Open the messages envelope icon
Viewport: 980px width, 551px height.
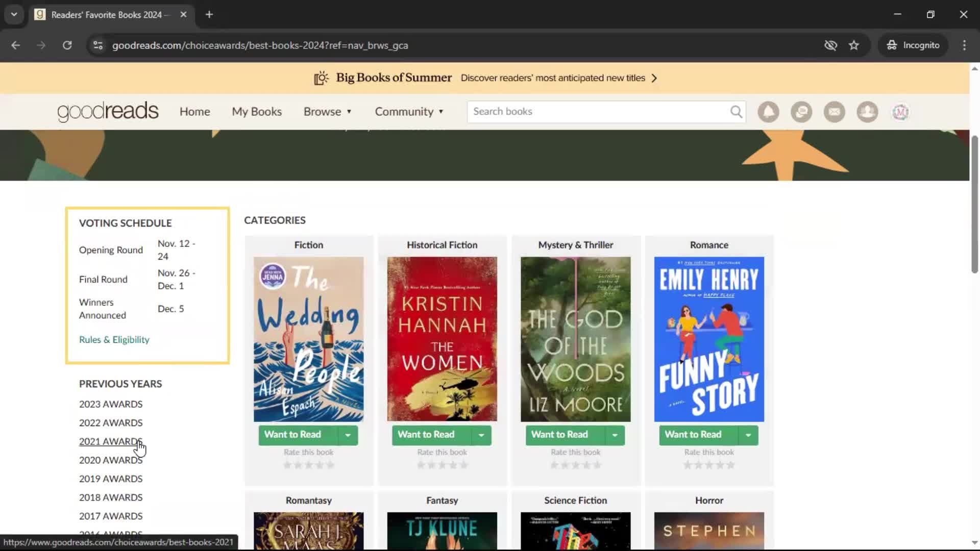pos(834,112)
